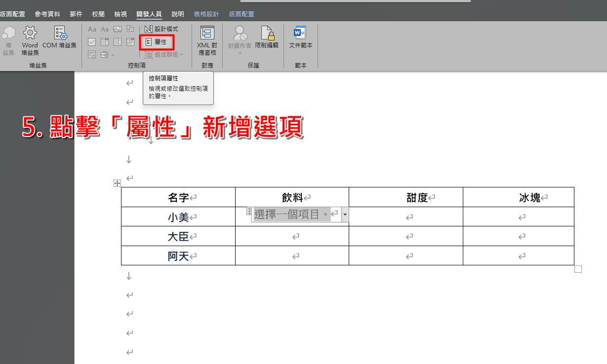Open 文件範本 document template dialog
This screenshot has width=607, height=364.
[x=300, y=37]
